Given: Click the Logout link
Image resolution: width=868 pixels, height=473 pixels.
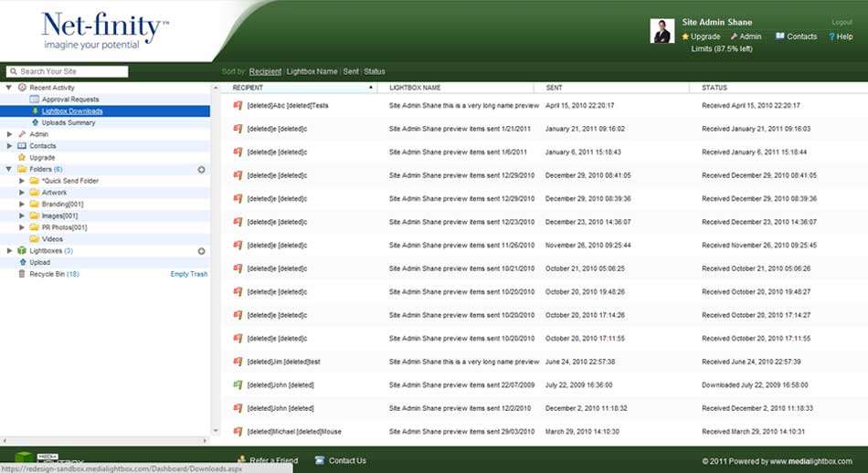Looking at the screenshot, I should click(x=842, y=22).
